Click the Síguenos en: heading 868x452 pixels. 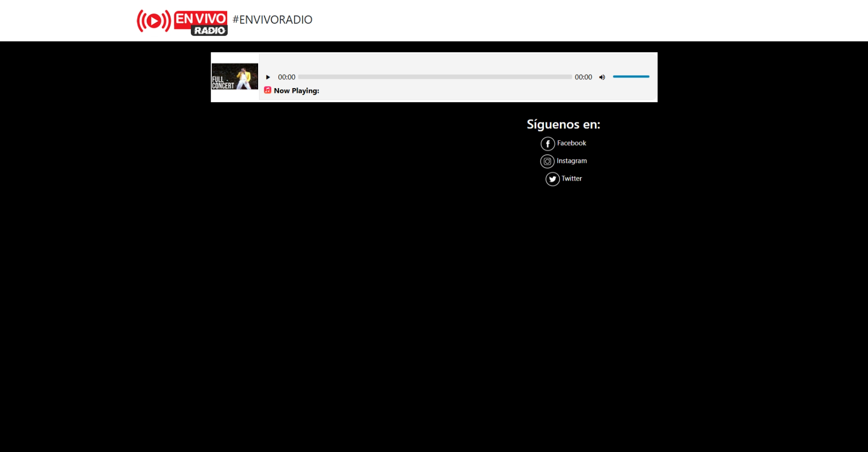[x=563, y=124]
